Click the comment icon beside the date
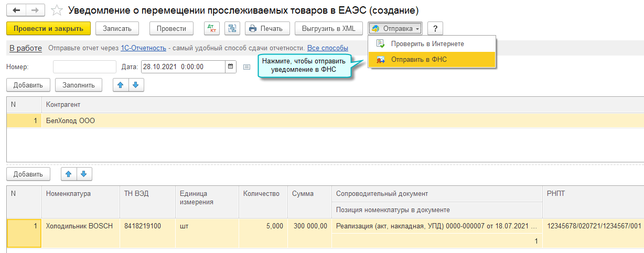 (x=247, y=67)
